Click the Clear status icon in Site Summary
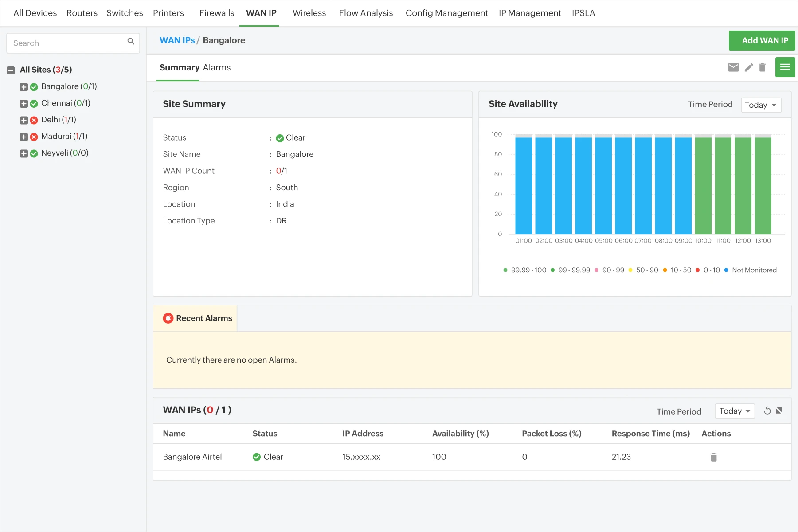Viewport: 798px width, 532px height. pos(280,138)
